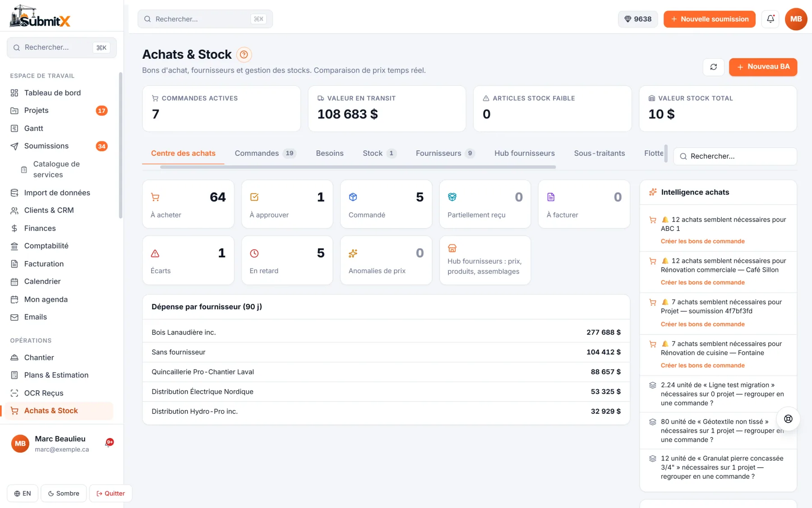812x508 pixels.
Task: Open the MB user avatar in header
Action: click(796, 19)
